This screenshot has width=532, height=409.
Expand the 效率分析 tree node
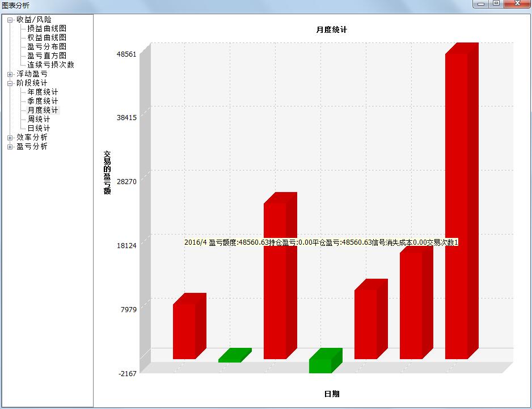(x=10, y=138)
